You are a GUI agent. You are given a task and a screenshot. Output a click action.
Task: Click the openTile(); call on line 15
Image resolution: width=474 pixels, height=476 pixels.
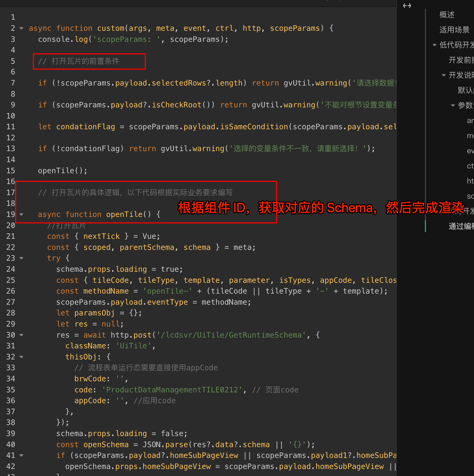(63, 171)
